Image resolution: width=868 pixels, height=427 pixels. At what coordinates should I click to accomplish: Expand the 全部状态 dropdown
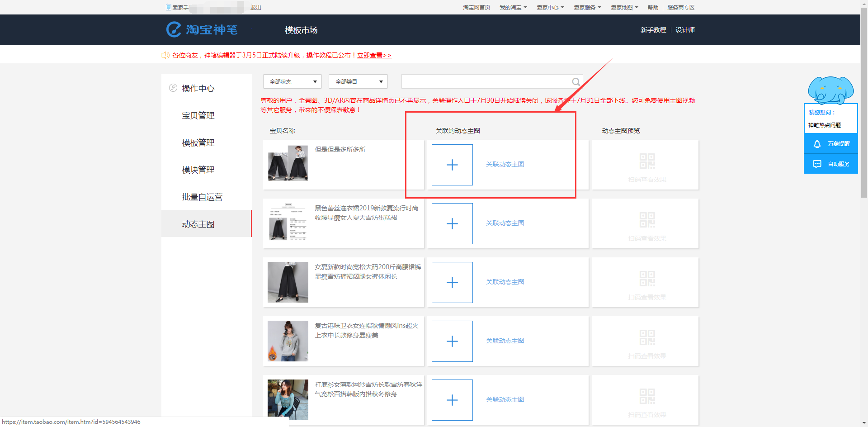coord(292,82)
